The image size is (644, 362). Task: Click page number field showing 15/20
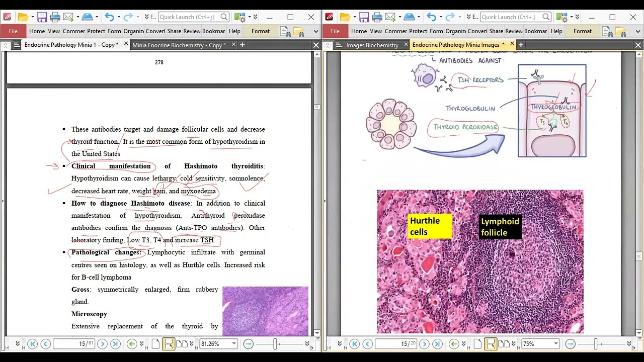coord(396,344)
